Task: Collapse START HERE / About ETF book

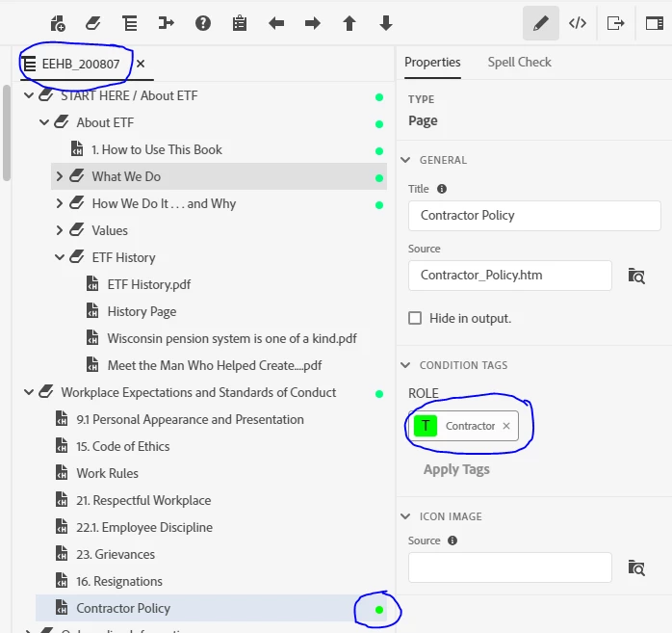Action: point(29,95)
